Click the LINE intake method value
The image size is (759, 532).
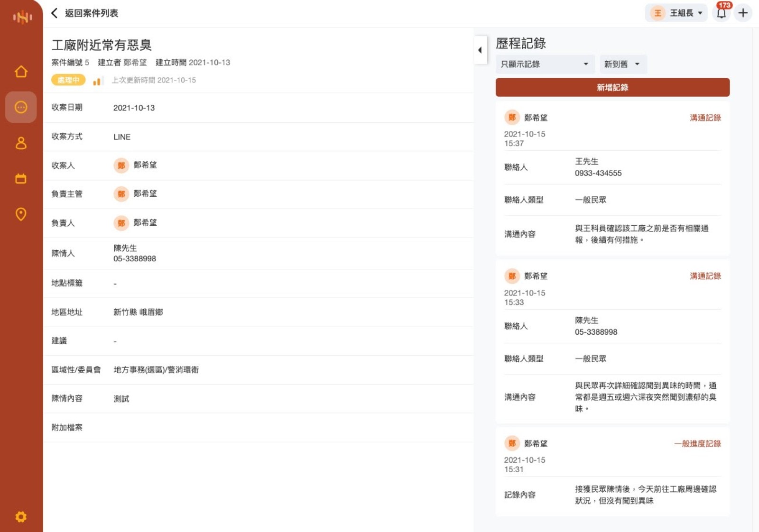[x=122, y=137]
